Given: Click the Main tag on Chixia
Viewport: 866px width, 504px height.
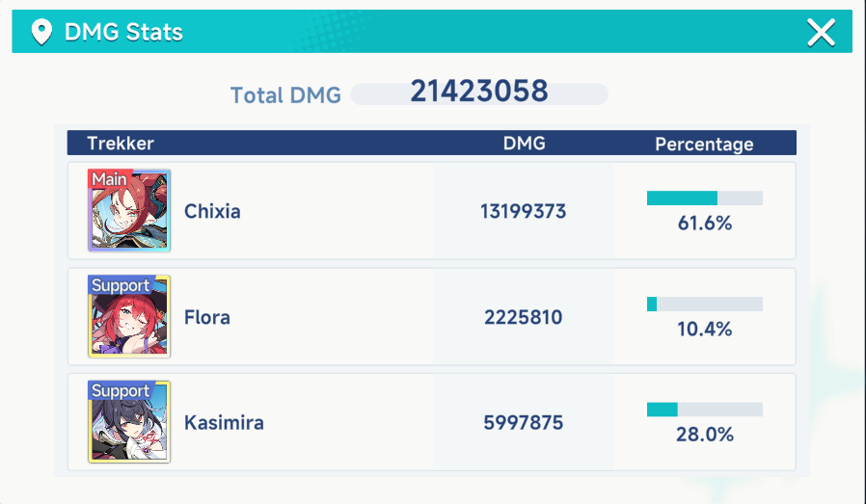Looking at the screenshot, I should point(109,179).
